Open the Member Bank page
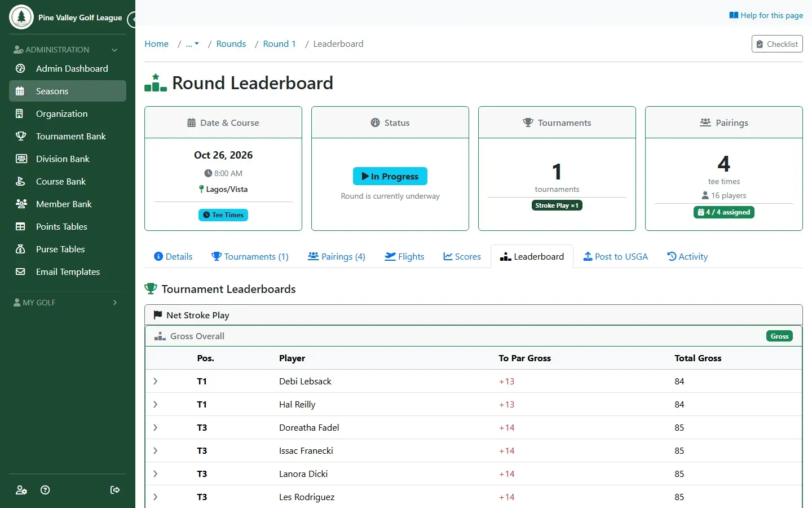The image size is (812, 508). click(68, 204)
